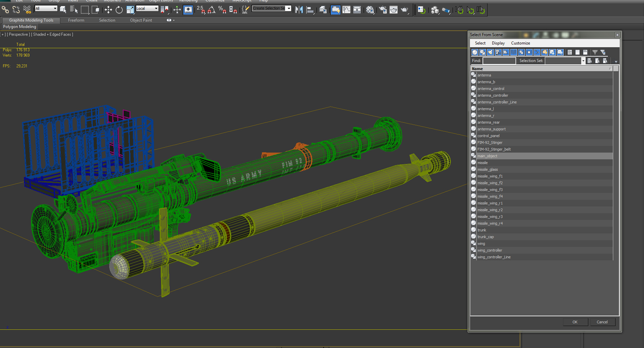Toggle the 2.5D Snaps button
The image size is (644, 348).
click(x=201, y=10)
